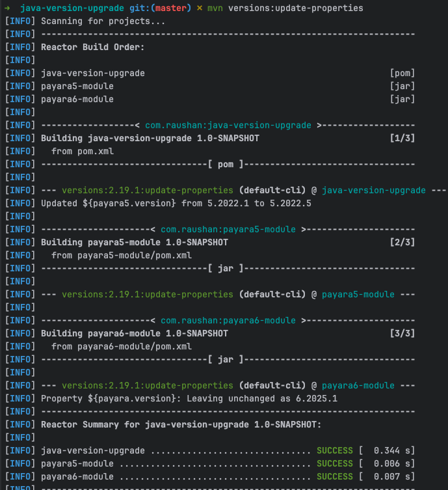Click 'com.raushan:payara5-module' artifact id
448x490 pixels.
[x=228, y=229]
